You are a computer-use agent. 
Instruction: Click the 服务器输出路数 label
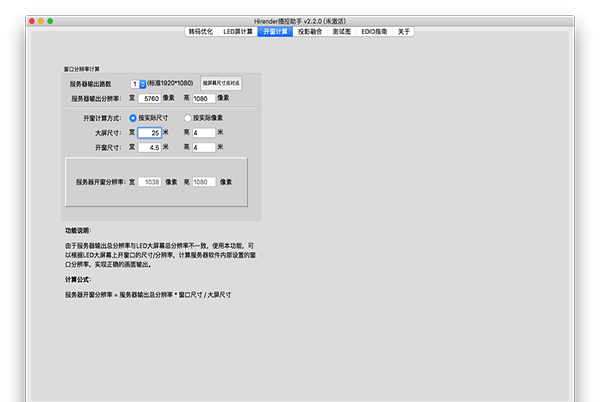(x=90, y=84)
